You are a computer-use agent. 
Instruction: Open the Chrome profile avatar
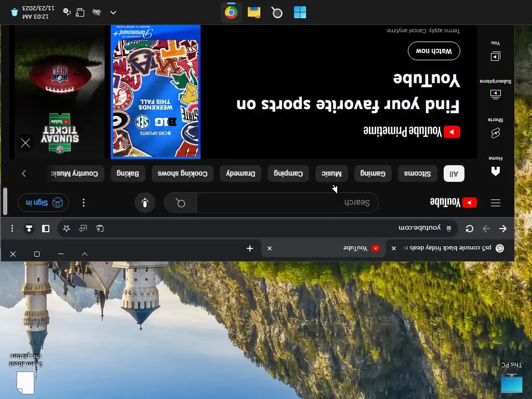(29, 229)
